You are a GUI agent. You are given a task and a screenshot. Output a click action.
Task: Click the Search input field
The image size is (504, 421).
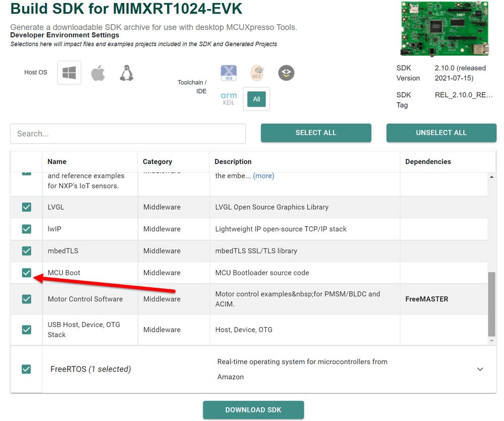tap(128, 133)
